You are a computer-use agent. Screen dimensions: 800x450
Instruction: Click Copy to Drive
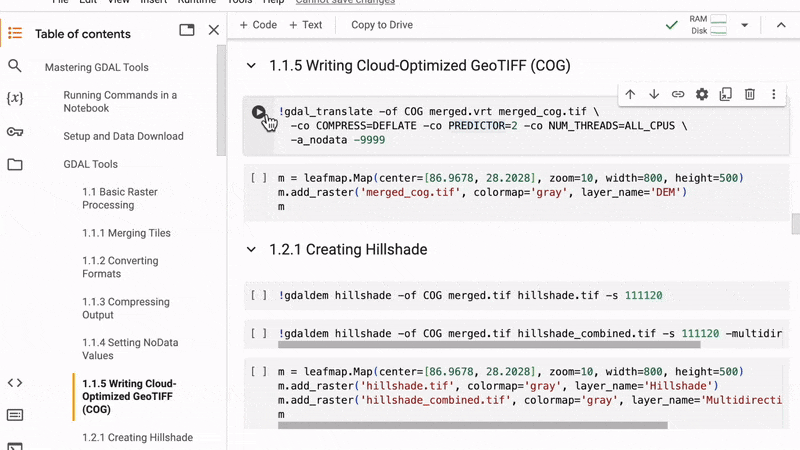click(x=382, y=25)
